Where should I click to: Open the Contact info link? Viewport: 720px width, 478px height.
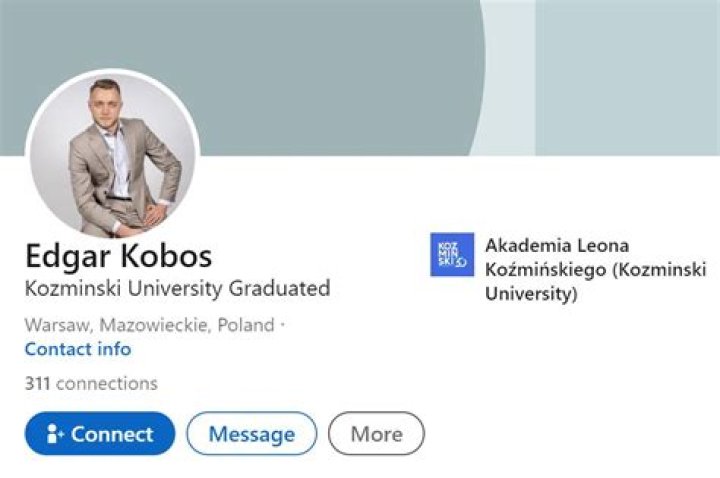pyautogui.click(x=78, y=349)
